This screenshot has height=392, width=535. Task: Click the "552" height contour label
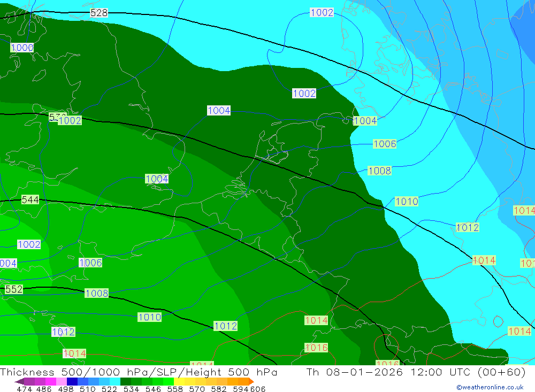[x=14, y=289]
